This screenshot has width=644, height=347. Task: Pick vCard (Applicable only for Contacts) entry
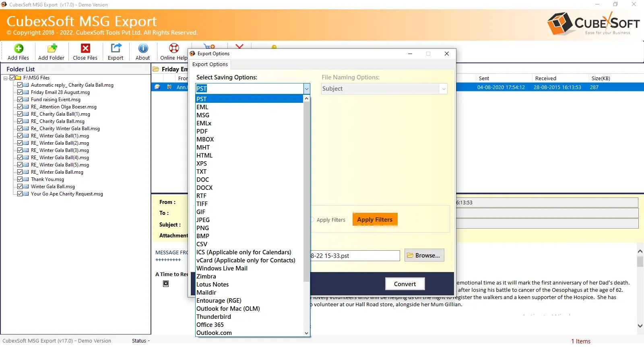tap(249, 260)
